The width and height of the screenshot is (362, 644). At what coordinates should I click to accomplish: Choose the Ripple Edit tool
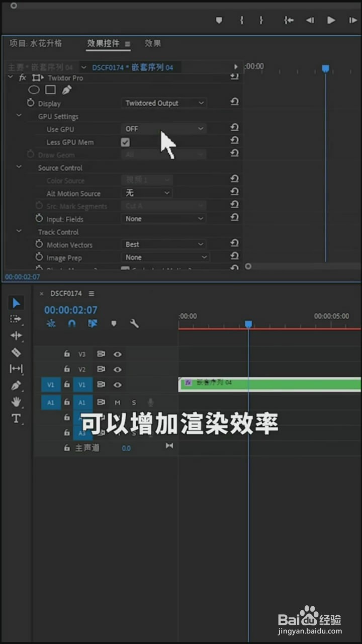coord(16,336)
